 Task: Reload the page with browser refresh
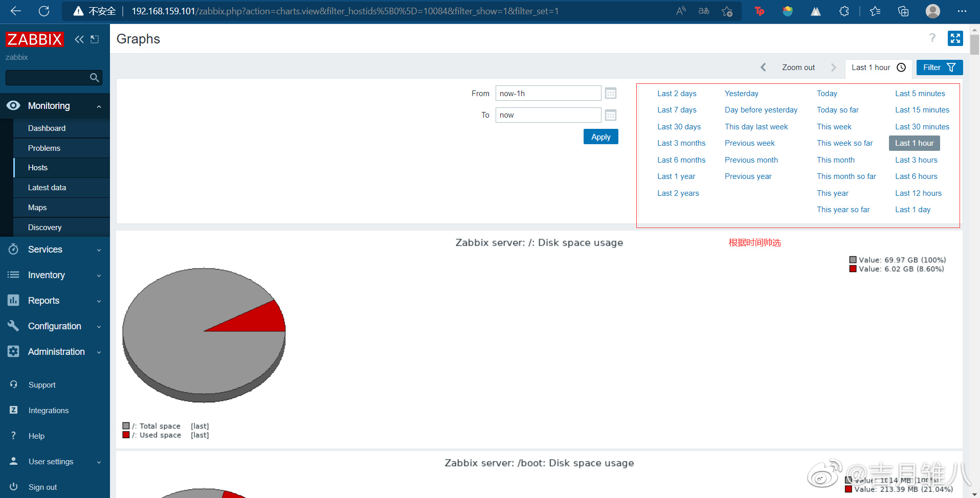click(44, 11)
